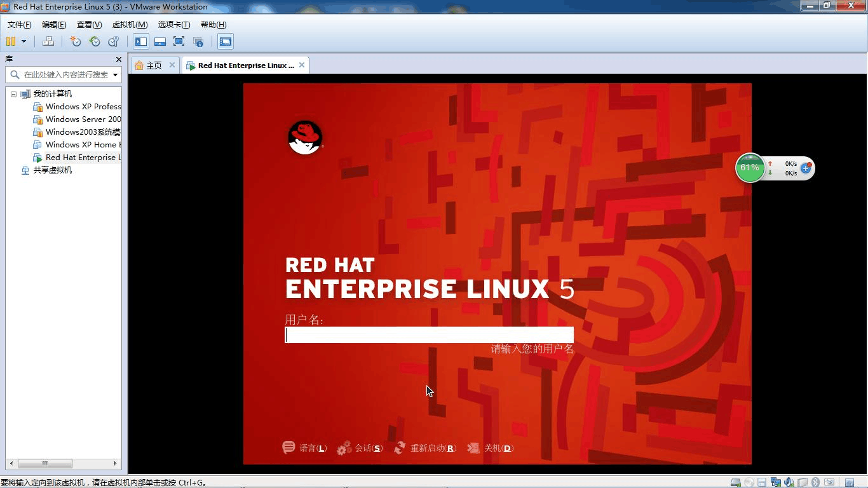Open the library search dropdown arrow
This screenshot has width=868, height=488.
(x=115, y=75)
